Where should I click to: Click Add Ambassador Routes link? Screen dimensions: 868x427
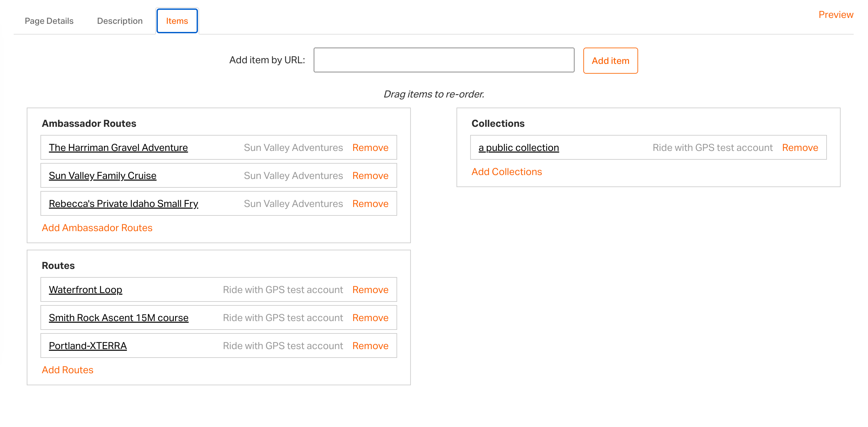coord(97,228)
